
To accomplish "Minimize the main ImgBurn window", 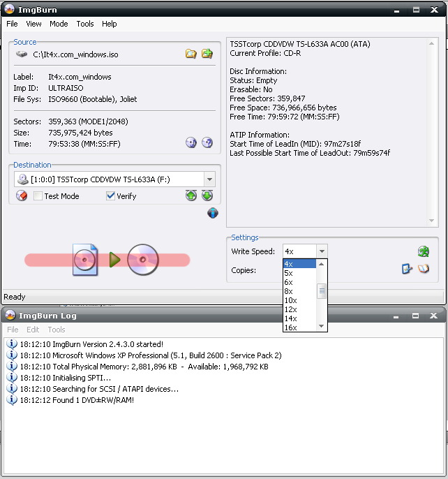I will (x=396, y=10).
